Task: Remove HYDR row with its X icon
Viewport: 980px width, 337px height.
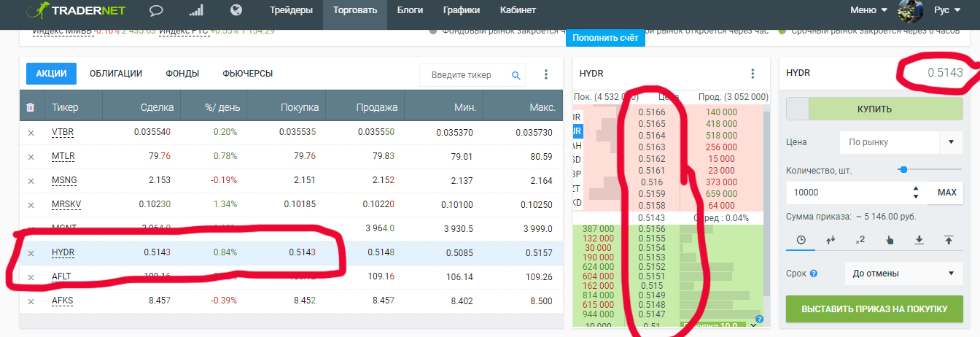Action: coord(31,253)
